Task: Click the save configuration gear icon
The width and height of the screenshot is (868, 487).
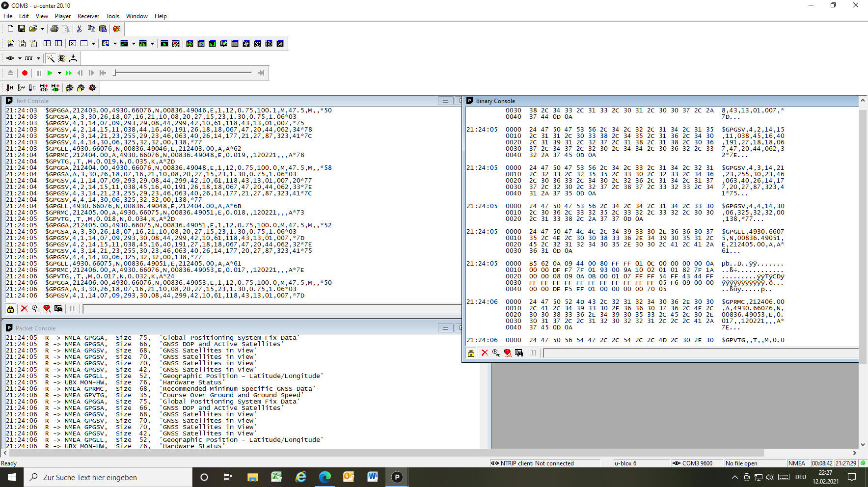Action: (x=69, y=88)
